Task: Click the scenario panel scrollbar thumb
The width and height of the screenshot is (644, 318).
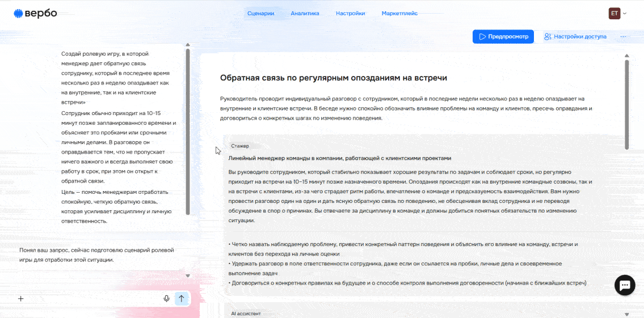Action: coord(627,105)
